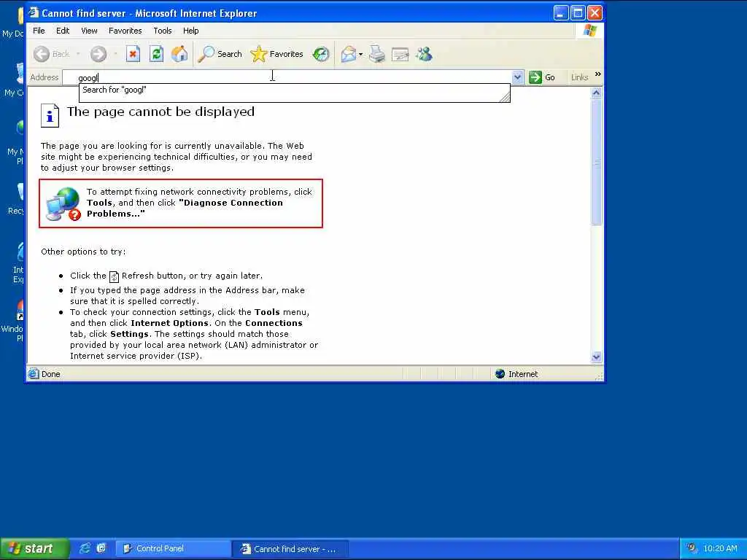Open the Favorites pane from the toolbar
Image resolution: width=747 pixels, height=560 pixels.
click(276, 54)
